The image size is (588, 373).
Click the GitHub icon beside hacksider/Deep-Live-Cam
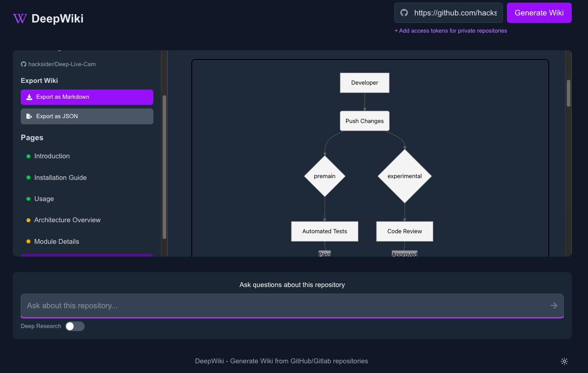click(x=23, y=64)
